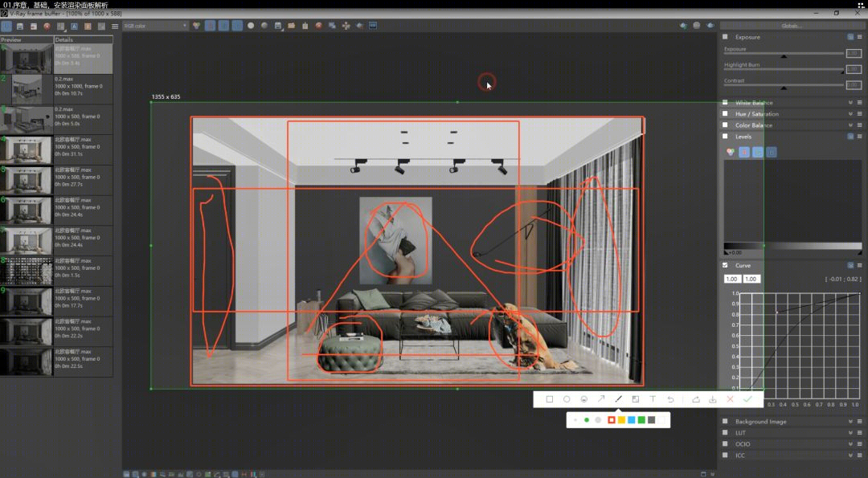Pick the text annotation tool
This screenshot has height=478, width=868.
tap(653, 399)
